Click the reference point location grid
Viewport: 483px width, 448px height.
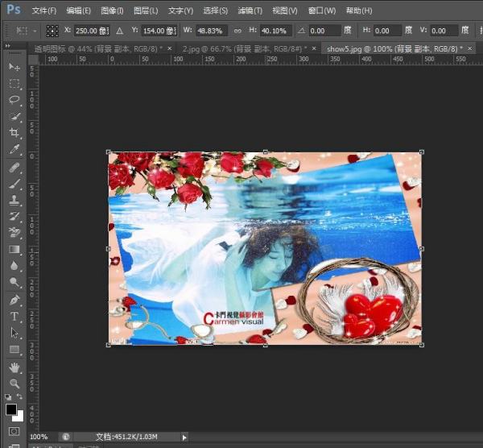pos(52,31)
